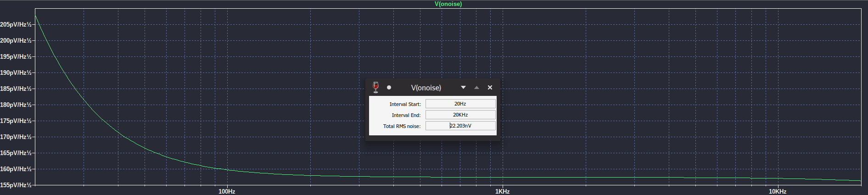Screen dimensions: 868x195
Task: Click the 'Total RMS noise:' label
Action: [x=402, y=126]
